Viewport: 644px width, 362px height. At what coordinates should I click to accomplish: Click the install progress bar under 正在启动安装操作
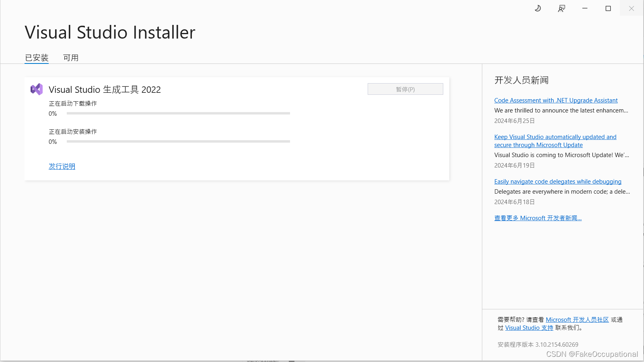178,141
